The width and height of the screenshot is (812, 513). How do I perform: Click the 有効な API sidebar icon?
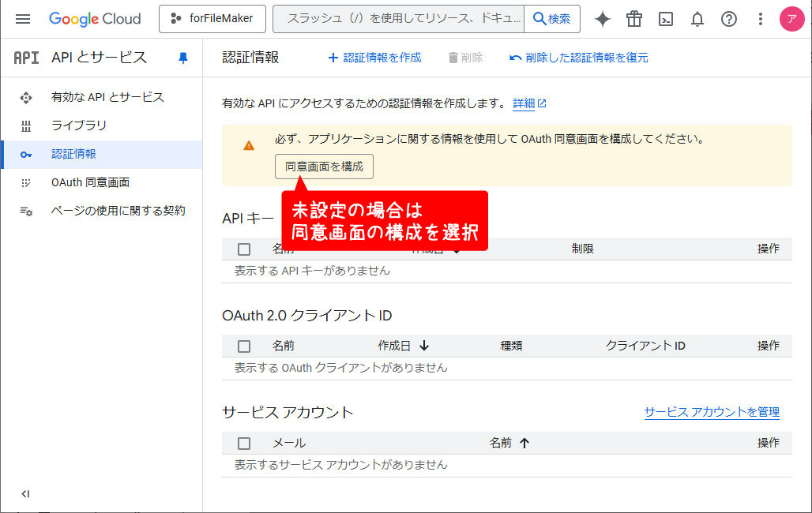(x=26, y=97)
